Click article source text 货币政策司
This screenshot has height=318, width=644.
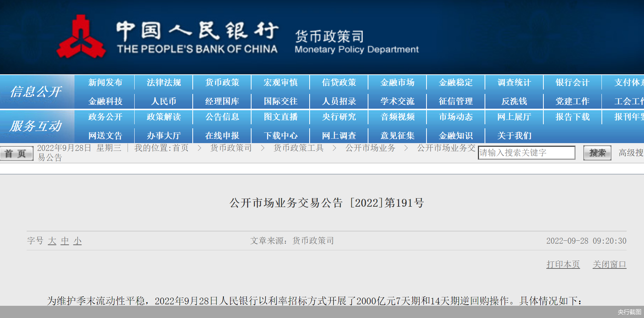(x=313, y=241)
